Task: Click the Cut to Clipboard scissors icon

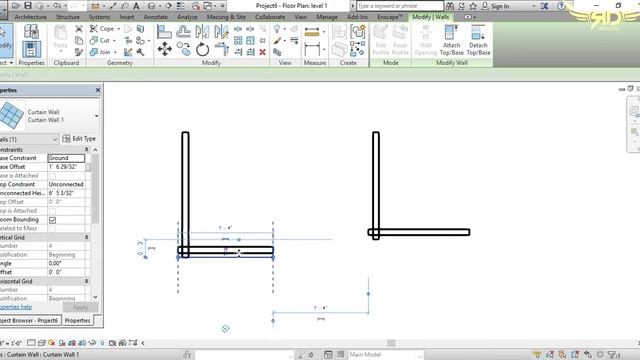Action: pos(79,29)
